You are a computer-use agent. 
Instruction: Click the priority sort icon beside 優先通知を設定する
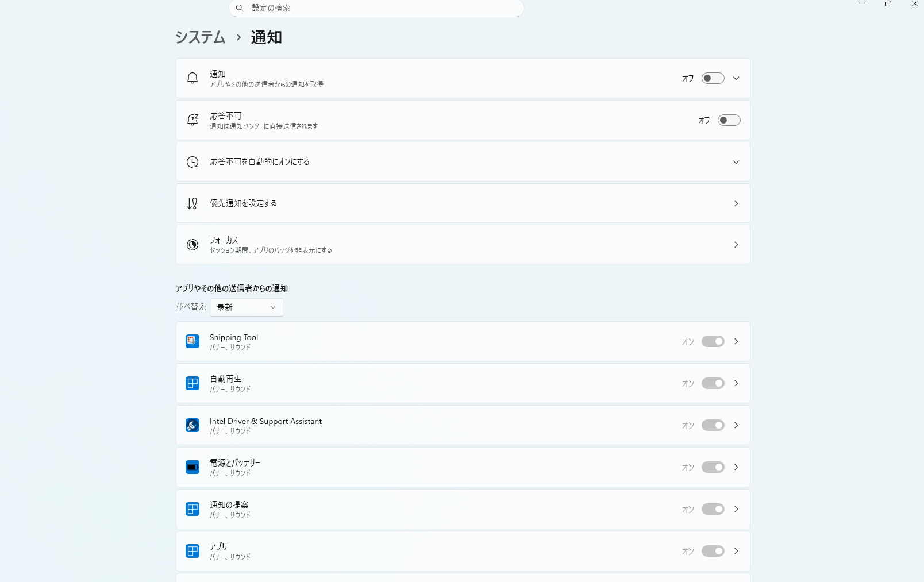tap(192, 203)
